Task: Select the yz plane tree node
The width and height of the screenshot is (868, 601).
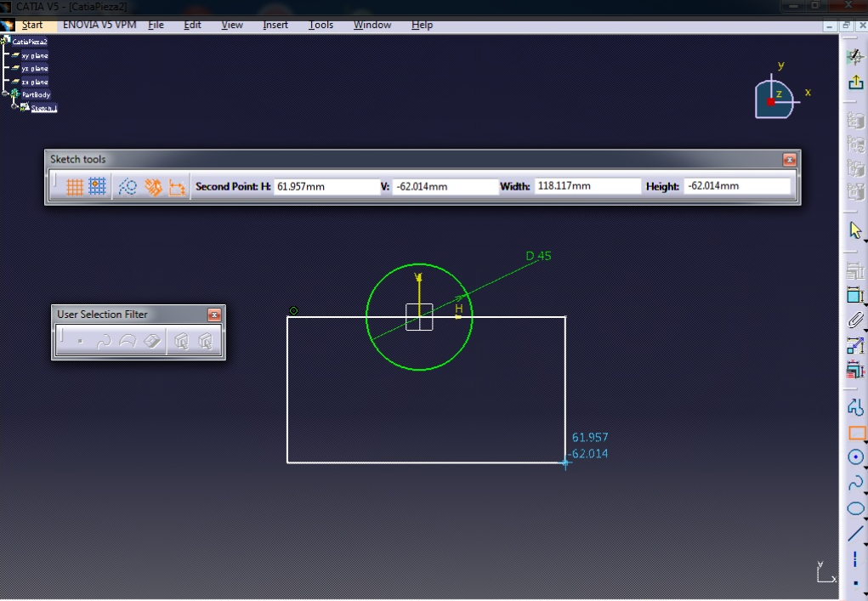Action: [x=34, y=69]
